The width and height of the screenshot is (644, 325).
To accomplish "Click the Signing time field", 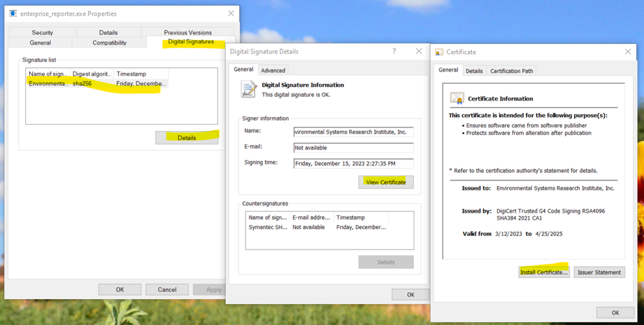I will coord(354,164).
